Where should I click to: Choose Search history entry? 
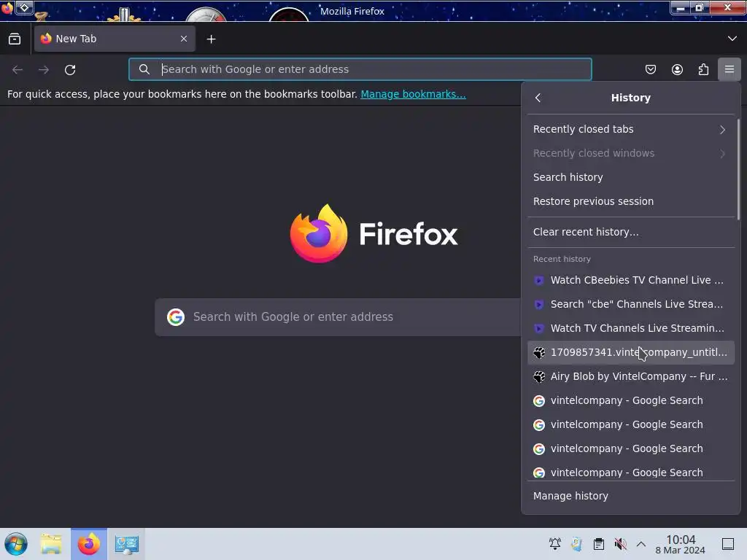[x=631, y=177]
